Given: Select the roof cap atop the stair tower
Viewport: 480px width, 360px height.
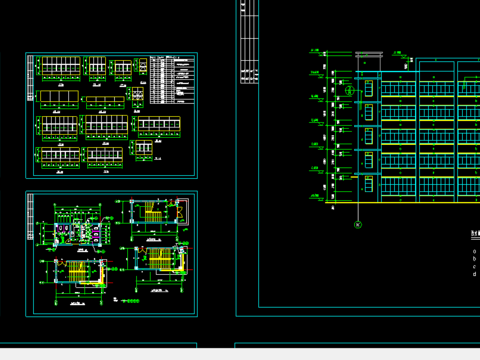Looking at the screenshot, I should coord(369,54).
